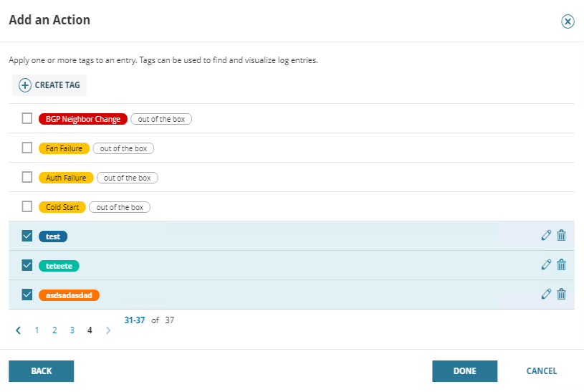The image size is (584, 392).
Task: Click the Back button
Action: 42,371
